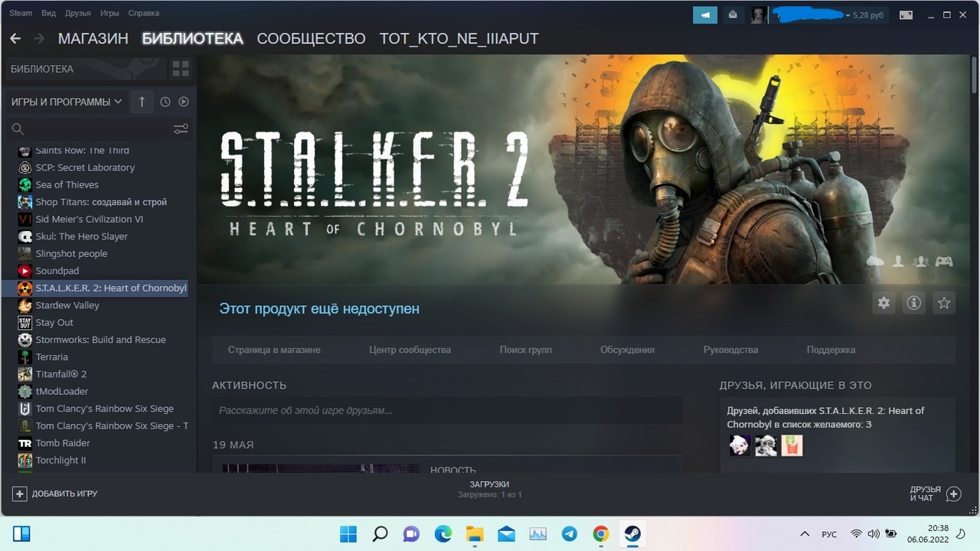Click the controller support icon on banner
This screenshot has height=551, width=980.
pyautogui.click(x=944, y=262)
